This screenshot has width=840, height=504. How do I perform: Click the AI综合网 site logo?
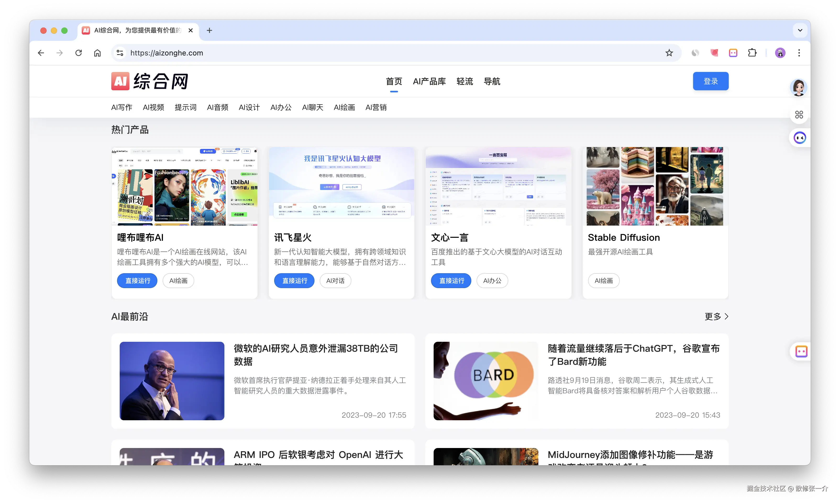149,81
